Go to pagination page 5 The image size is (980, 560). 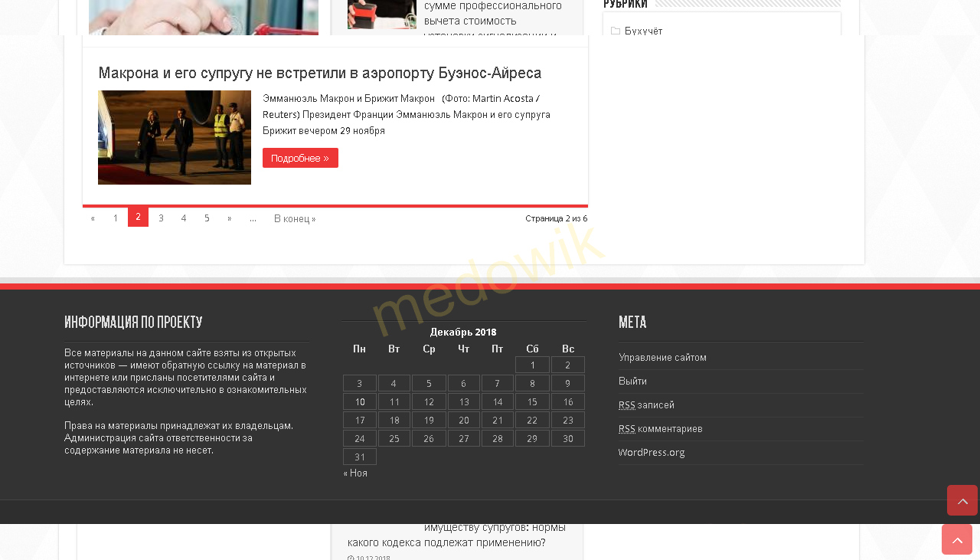pos(207,218)
